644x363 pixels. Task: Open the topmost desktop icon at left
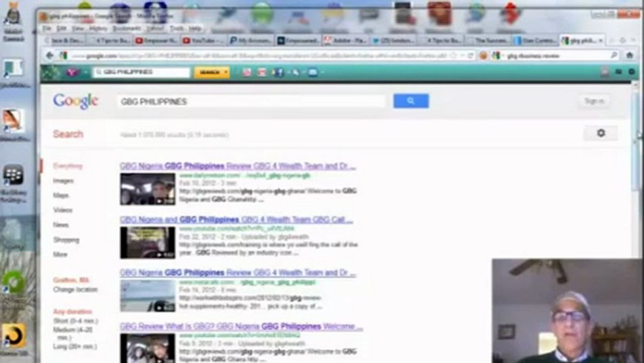pos(13,14)
